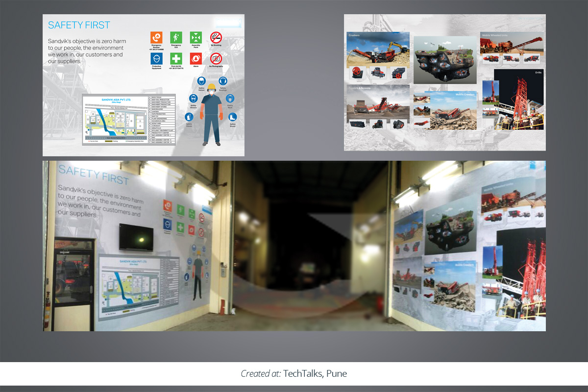Click the No Smoking prohibition sign in artwork

pyautogui.click(x=216, y=37)
